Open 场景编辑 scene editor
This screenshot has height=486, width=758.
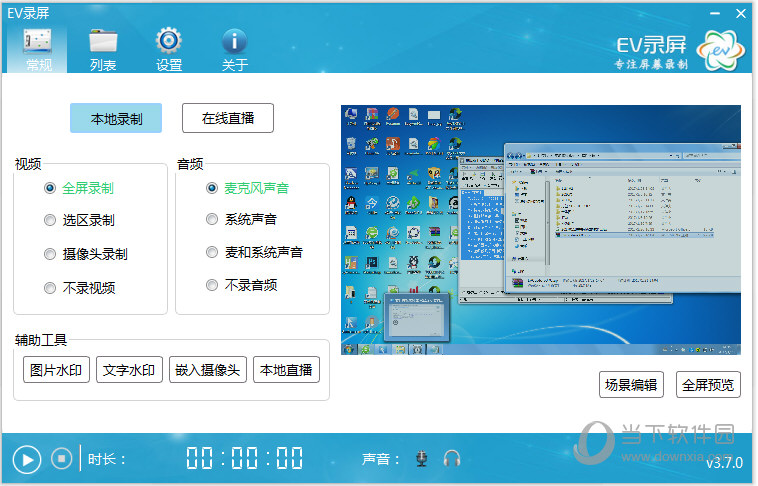point(631,385)
